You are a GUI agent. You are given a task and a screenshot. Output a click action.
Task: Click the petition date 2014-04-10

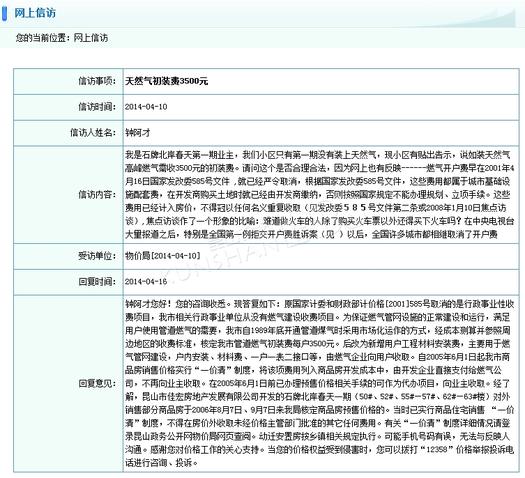point(146,107)
